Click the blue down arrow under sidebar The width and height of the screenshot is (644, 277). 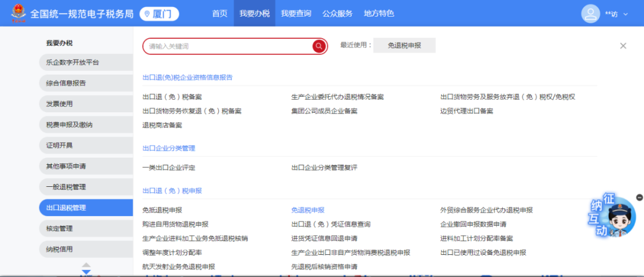click(x=86, y=272)
